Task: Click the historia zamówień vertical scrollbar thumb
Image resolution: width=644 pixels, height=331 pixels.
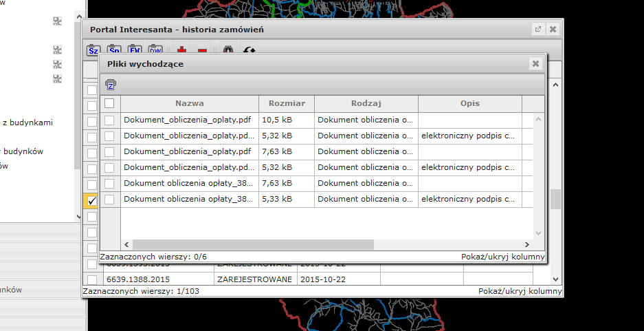Action: (x=556, y=199)
